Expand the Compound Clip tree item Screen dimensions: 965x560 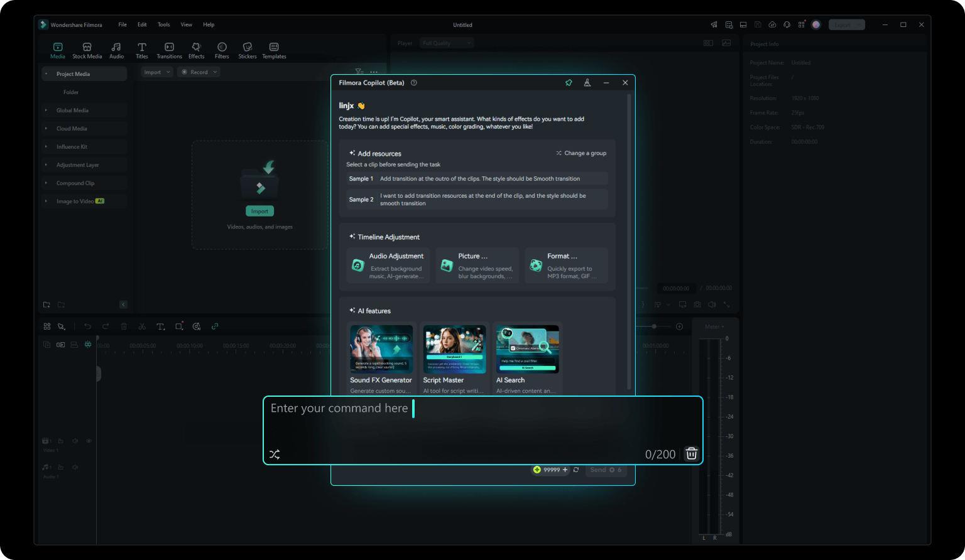[84, 183]
